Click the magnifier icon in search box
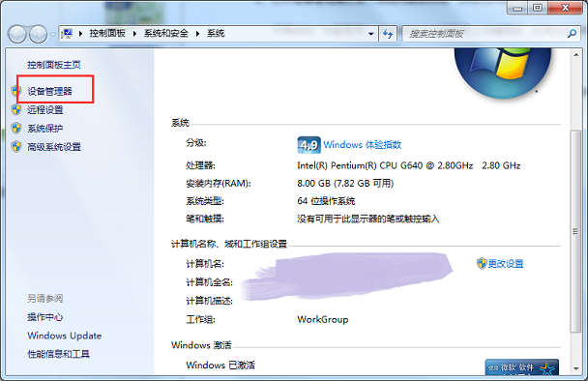The width and height of the screenshot is (588, 381). (572, 34)
